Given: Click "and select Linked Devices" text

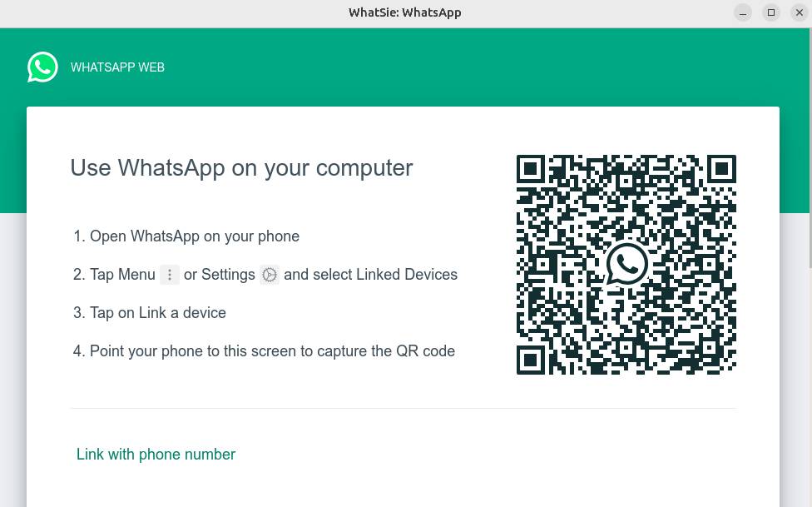Looking at the screenshot, I should [371, 274].
